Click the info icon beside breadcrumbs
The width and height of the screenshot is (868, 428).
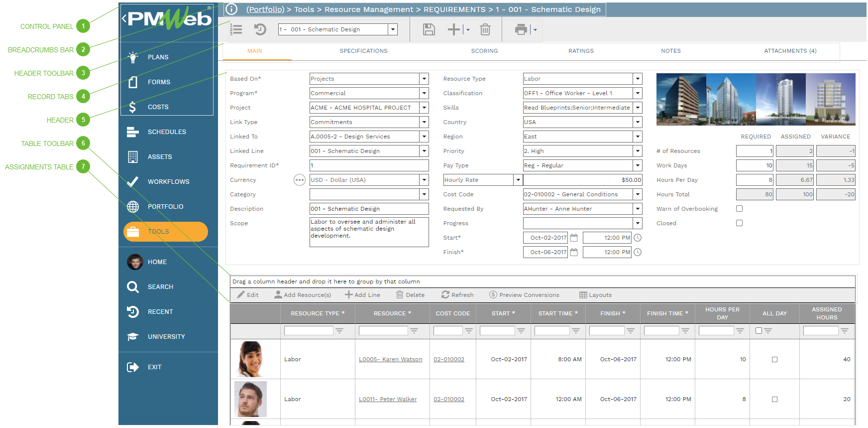pyautogui.click(x=231, y=9)
